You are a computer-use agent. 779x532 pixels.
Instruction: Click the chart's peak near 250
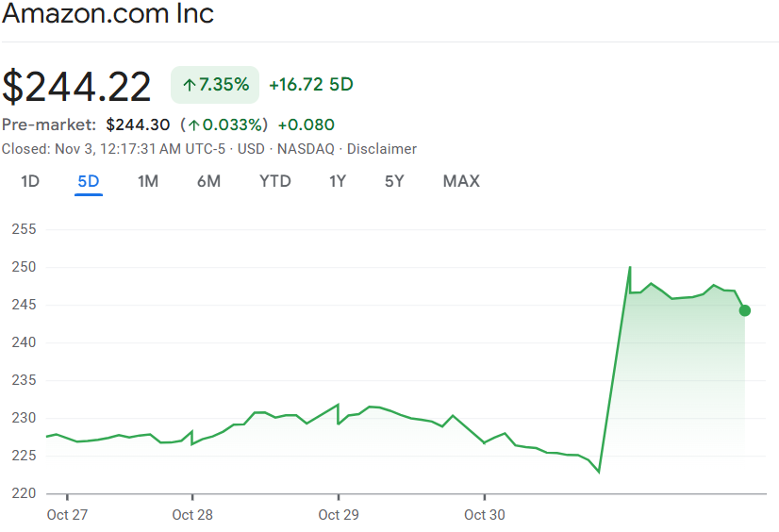click(x=629, y=268)
